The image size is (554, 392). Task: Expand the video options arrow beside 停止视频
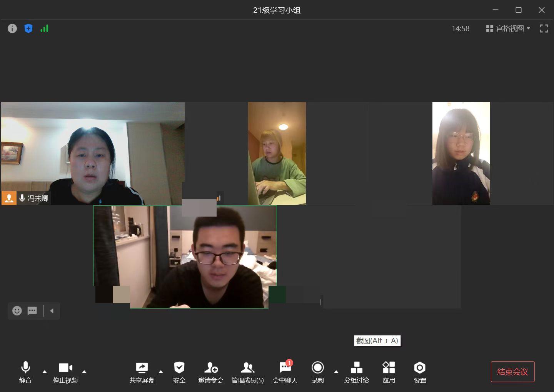pos(84,372)
